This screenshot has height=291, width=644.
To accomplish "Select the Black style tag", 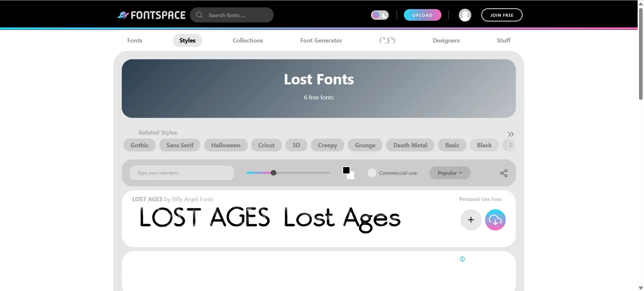I will tap(484, 145).
